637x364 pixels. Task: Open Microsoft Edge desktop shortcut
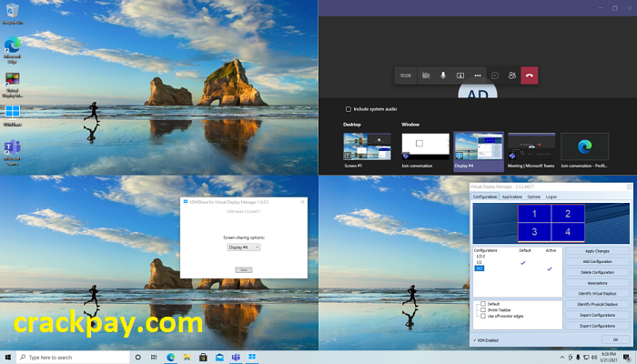pyautogui.click(x=13, y=50)
